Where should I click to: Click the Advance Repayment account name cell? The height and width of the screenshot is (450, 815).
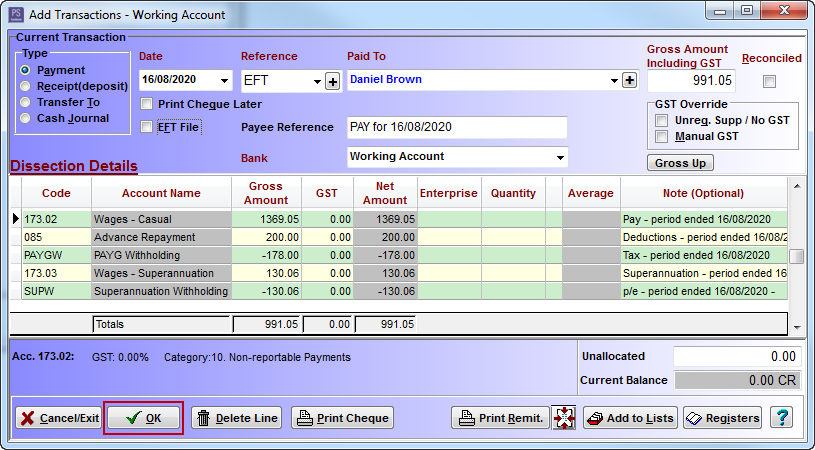click(162, 237)
